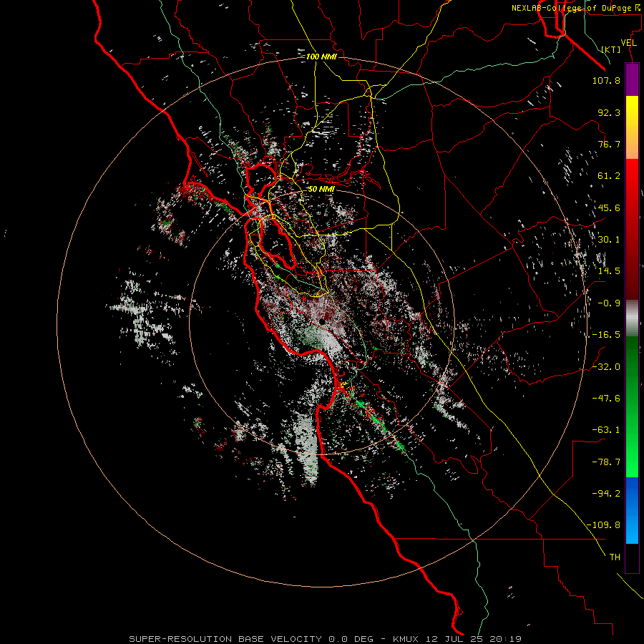Click the -47.6 velocity scale value
This screenshot has height=644, width=644.
coord(606,399)
